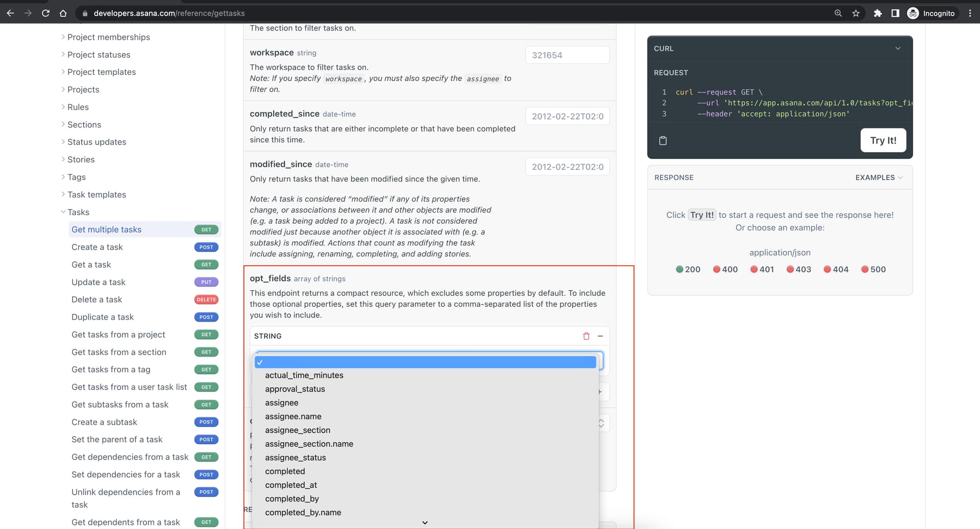Screen dimensions: 980x529
Task: Click the Try It! button
Action: coord(883,140)
